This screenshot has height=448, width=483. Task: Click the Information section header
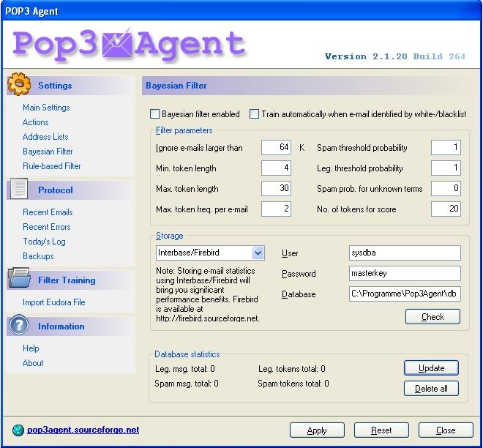71,326
